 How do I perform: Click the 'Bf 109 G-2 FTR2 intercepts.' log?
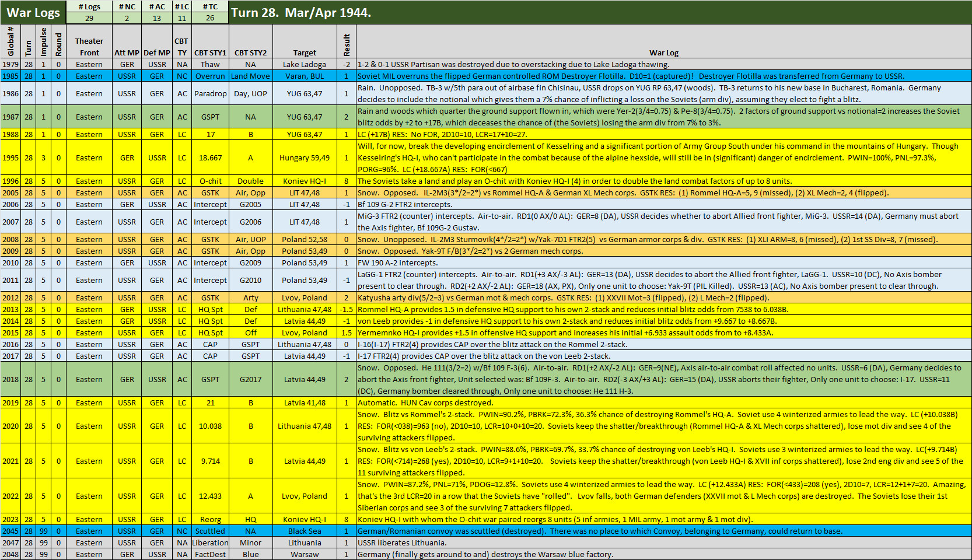coord(664,204)
